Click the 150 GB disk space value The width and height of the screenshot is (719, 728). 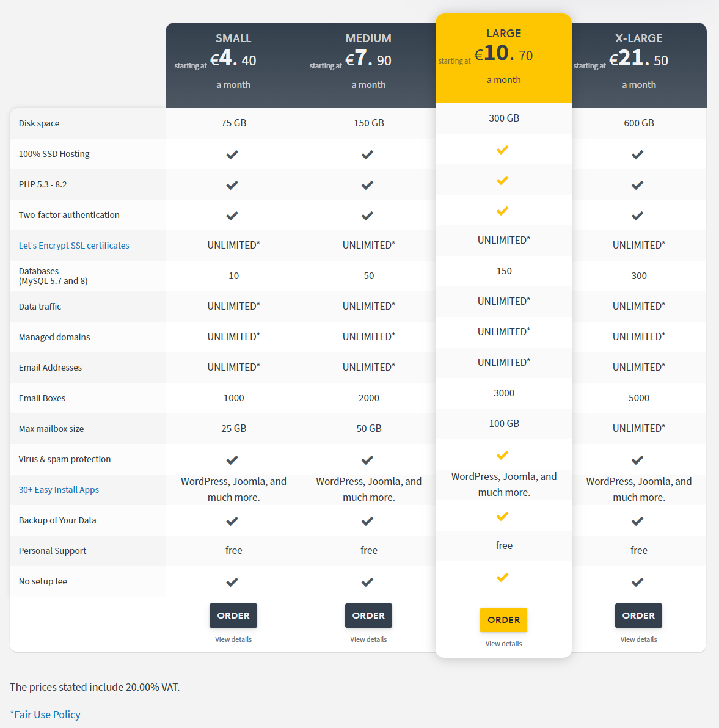point(369,123)
